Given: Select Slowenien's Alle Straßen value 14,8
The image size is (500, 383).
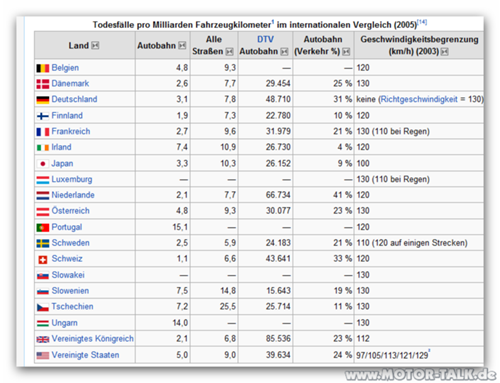Looking at the screenshot, I should click(228, 291).
